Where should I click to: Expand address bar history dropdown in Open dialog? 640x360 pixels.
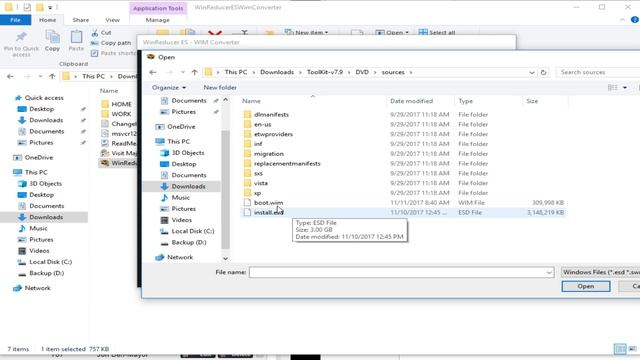[531, 72]
